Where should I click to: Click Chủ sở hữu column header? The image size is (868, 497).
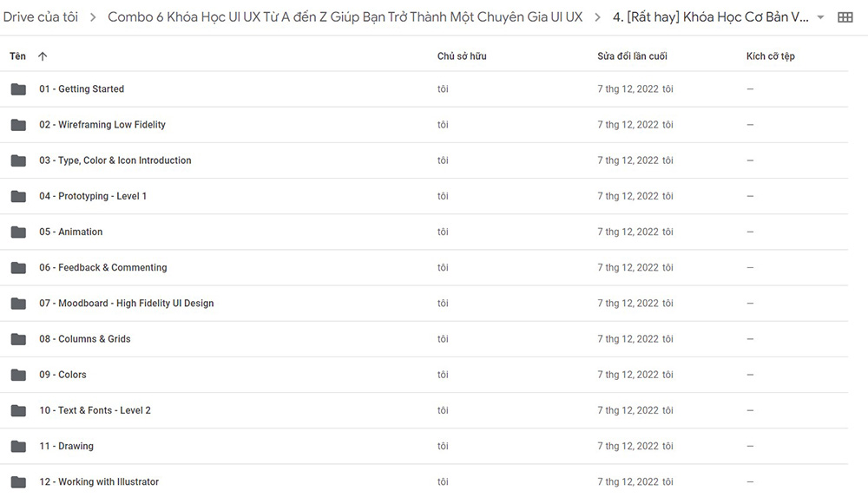[462, 56]
